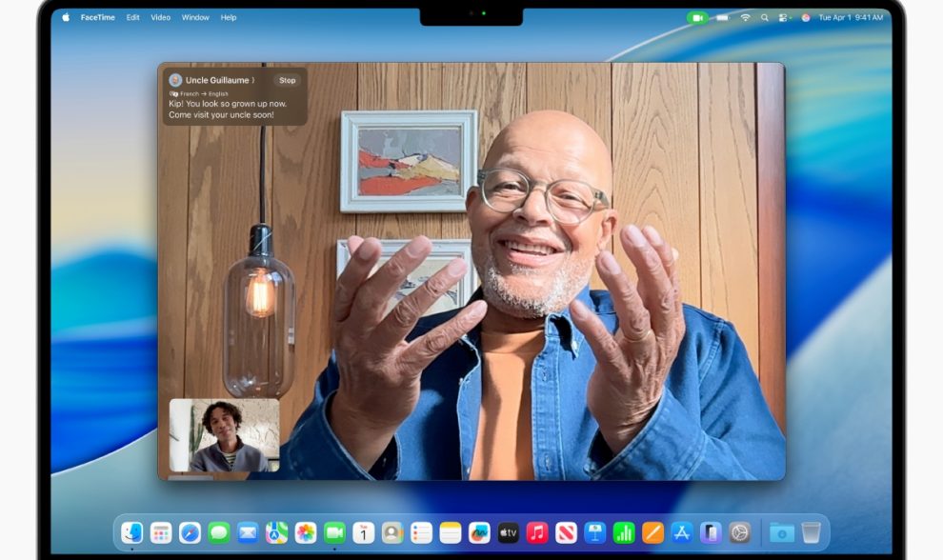Open App Store from the Dock
The image size is (943, 560).
coord(681,532)
